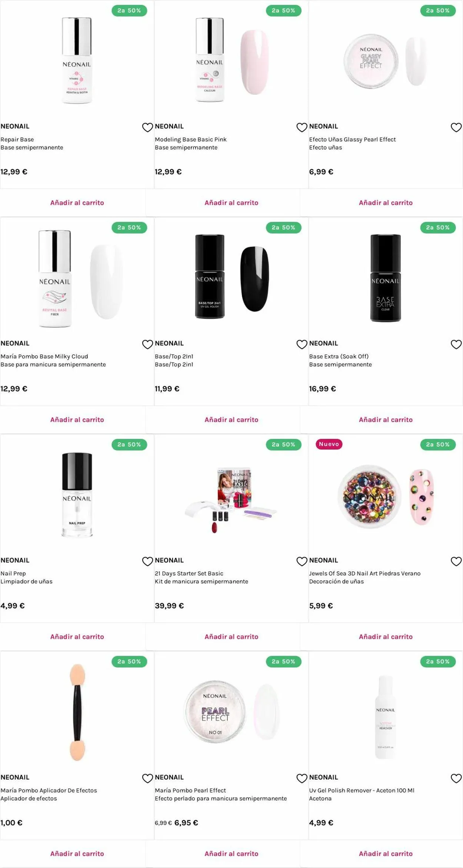Image resolution: width=463 pixels, height=868 pixels.
Task: Add Base/Top 2in1 to the cart
Action: (231, 420)
